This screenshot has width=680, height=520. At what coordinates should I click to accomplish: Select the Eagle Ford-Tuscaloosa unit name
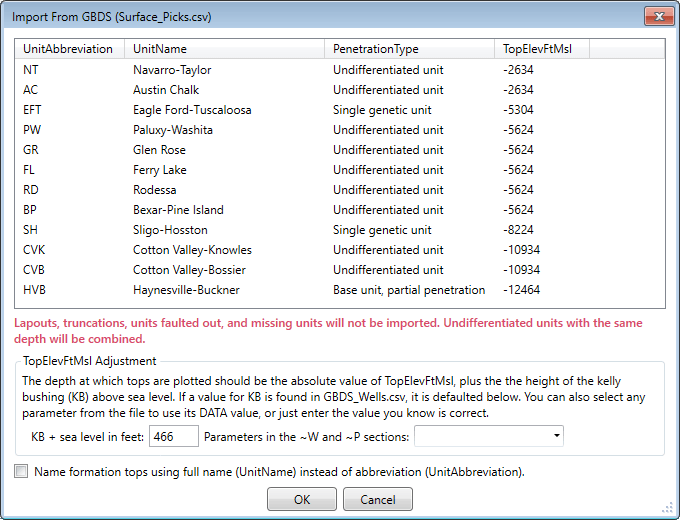[192, 110]
